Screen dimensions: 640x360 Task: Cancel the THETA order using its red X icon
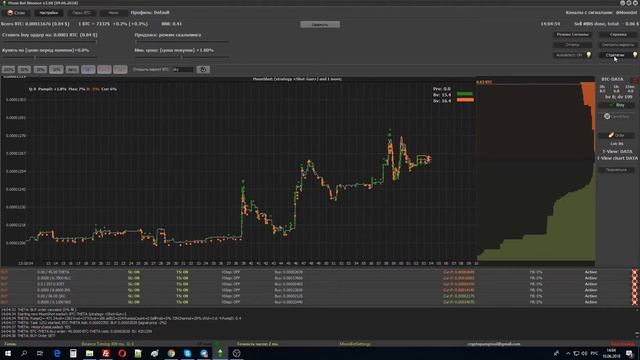[634, 272]
